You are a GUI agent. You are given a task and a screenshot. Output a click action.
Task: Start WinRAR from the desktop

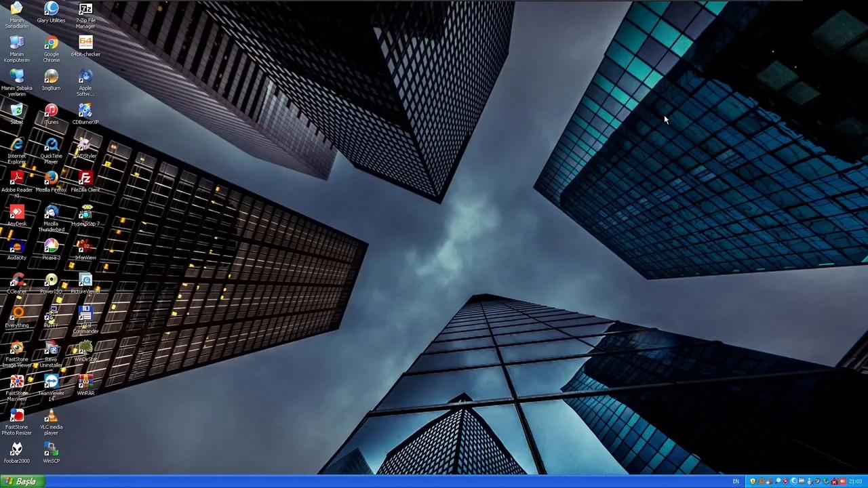(85, 383)
